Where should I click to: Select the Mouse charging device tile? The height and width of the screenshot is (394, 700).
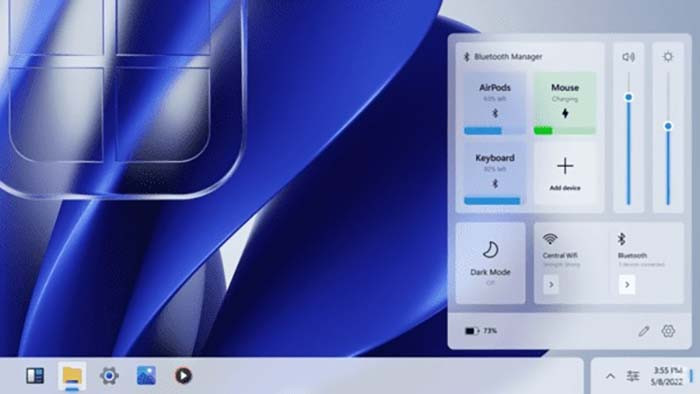click(x=565, y=104)
